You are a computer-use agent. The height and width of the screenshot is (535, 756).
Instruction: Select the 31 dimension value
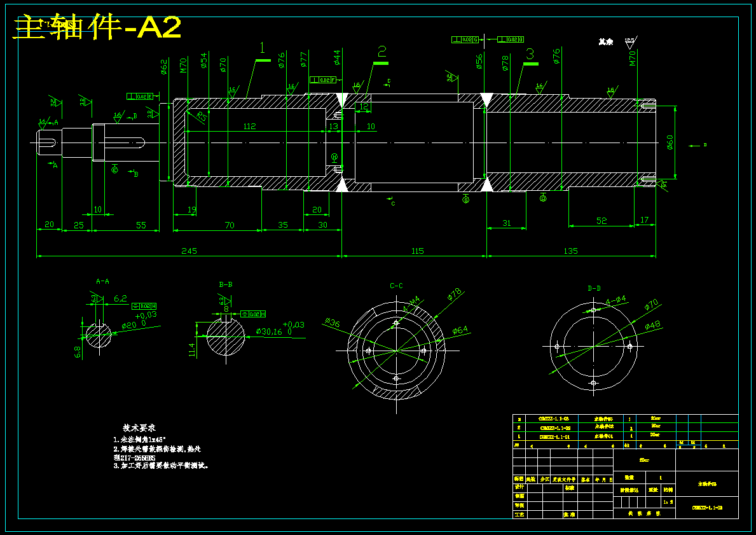click(x=507, y=223)
